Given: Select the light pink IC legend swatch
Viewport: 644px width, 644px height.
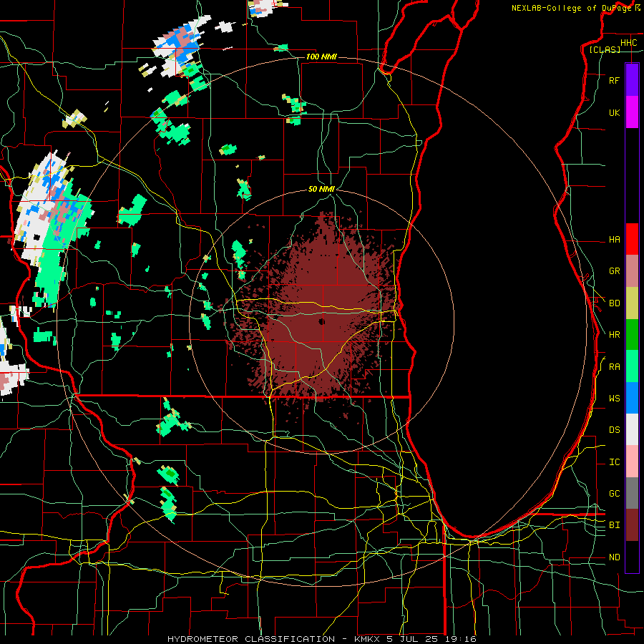Looking at the screenshot, I should 632,462.
